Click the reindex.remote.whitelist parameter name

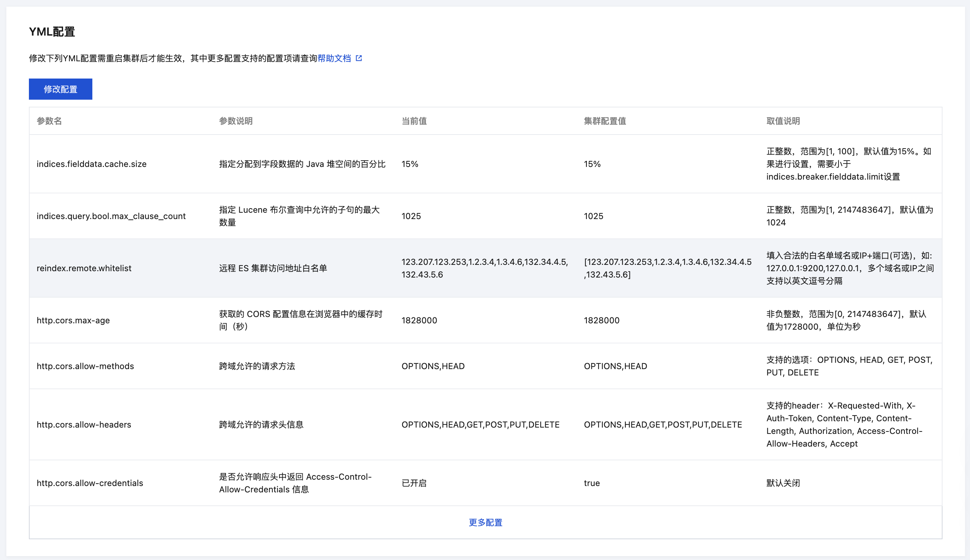[x=84, y=268]
